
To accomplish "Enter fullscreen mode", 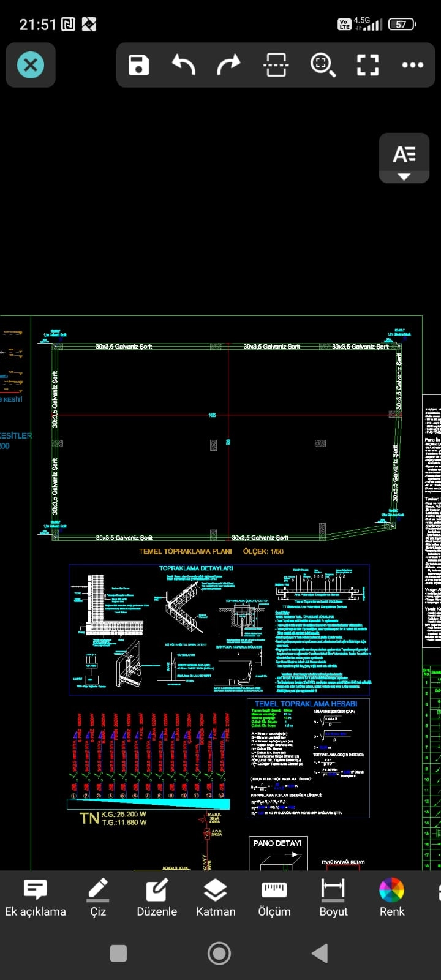I will [367, 65].
